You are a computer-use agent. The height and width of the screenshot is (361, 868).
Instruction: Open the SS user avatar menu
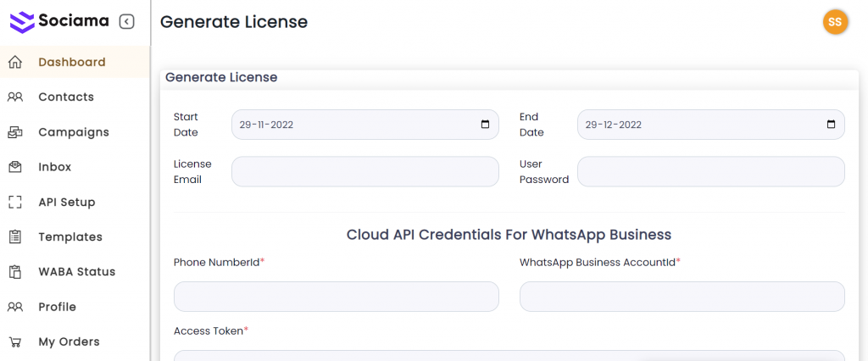pyautogui.click(x=835, y=22)
